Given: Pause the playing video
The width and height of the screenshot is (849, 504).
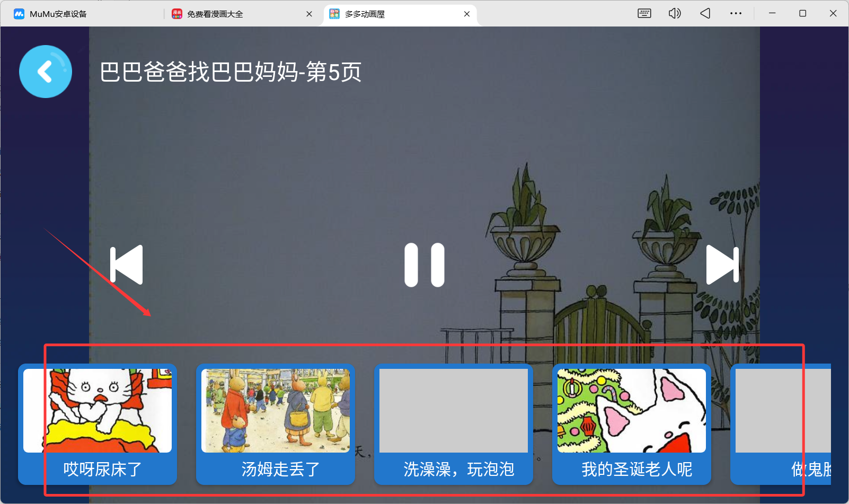Looking at the screenshot, I should tap(424, 265).
